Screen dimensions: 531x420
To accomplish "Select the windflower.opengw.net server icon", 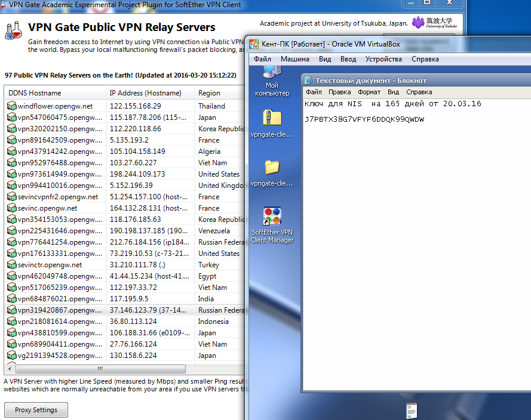I will point(12,106).
